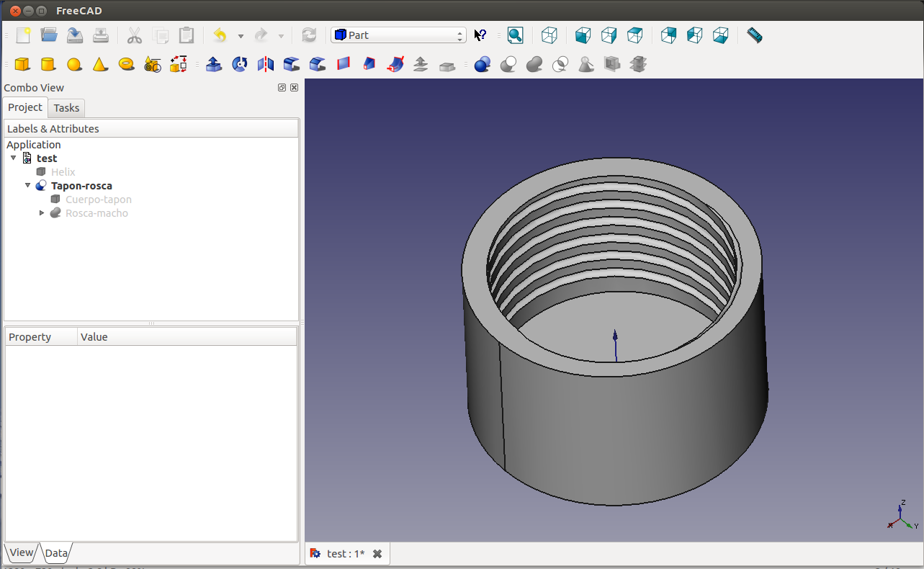The height and width of the screenshot is (569, 924).
Task: Open the Measure distance ruler tool
Action: pyautogui.click(x=754, y=35)
